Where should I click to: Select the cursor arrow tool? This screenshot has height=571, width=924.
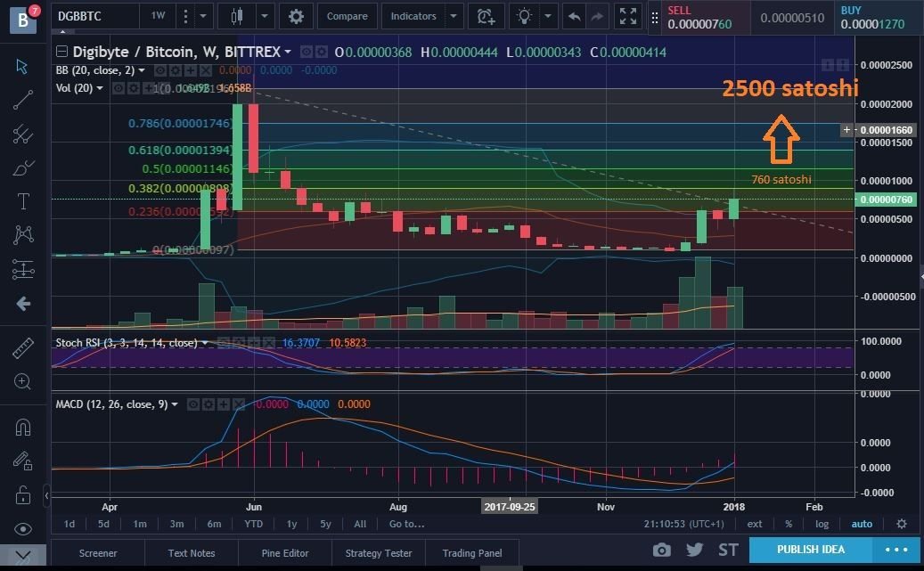tap(22, 66)
